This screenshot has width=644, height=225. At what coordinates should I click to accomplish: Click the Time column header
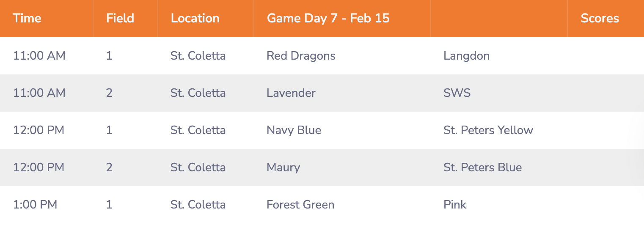click(27, 19)
